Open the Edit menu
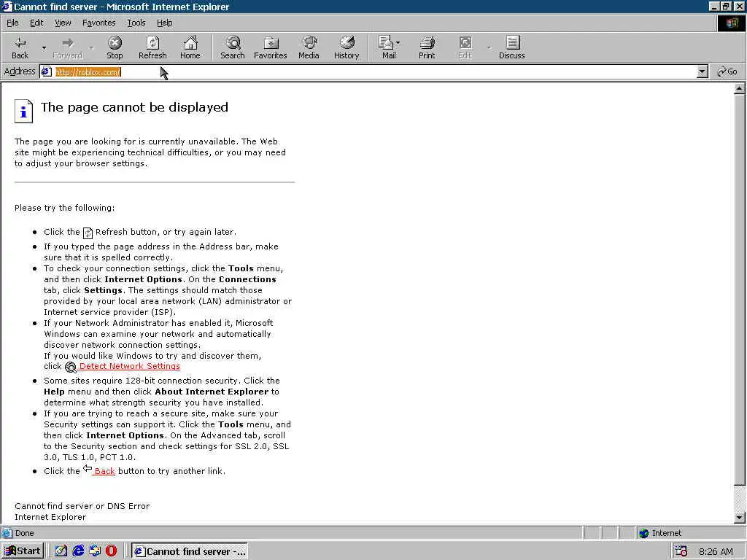Screen dimensions: 747x560 tap(36, 23)
